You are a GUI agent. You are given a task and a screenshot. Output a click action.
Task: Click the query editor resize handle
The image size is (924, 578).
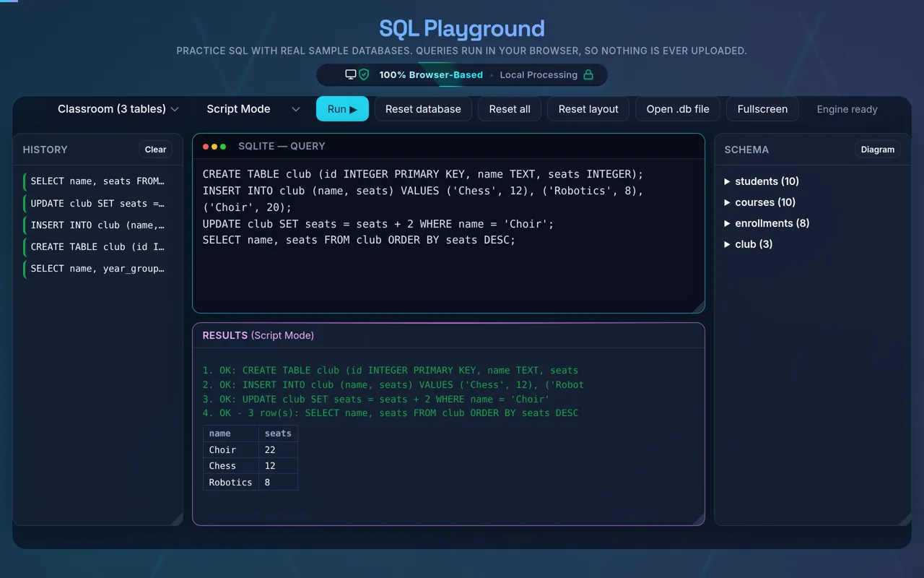[698, 307]
